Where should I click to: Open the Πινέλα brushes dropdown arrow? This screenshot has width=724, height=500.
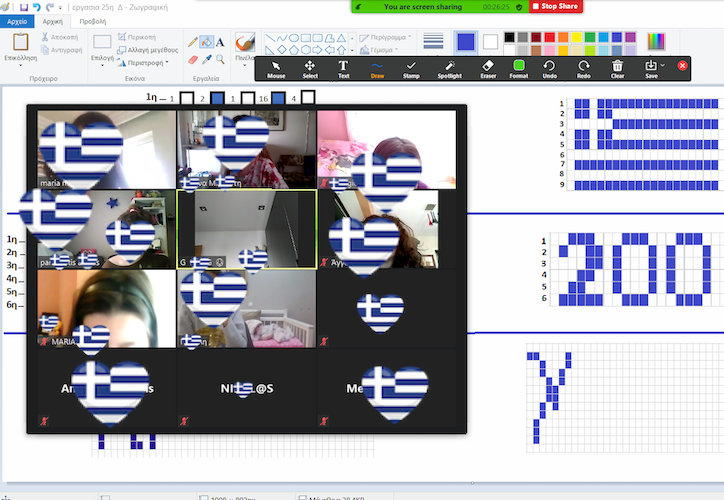click(x=245, y=66)
